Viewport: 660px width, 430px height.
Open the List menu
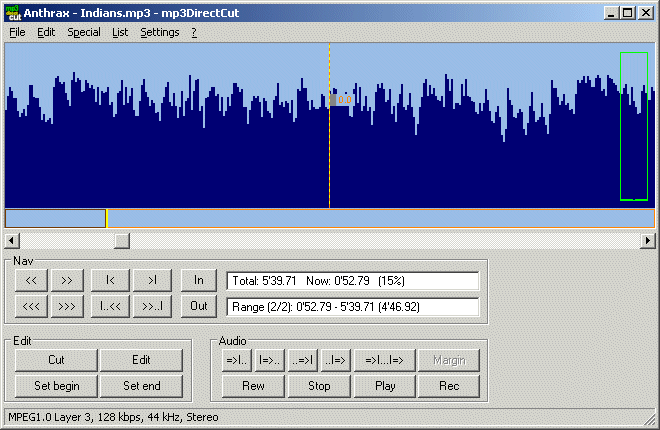pyautogui.click(x=120, y=32)
